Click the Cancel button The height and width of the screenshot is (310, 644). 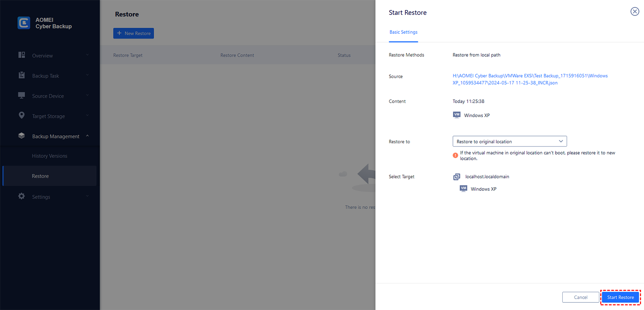[580, 297]
